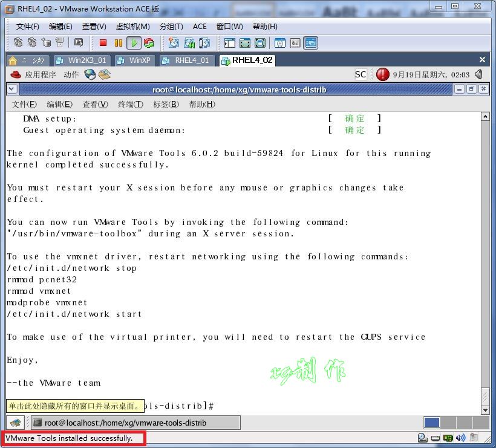
Task: Click the guest volume speaker icon
Action: [479, 74]
